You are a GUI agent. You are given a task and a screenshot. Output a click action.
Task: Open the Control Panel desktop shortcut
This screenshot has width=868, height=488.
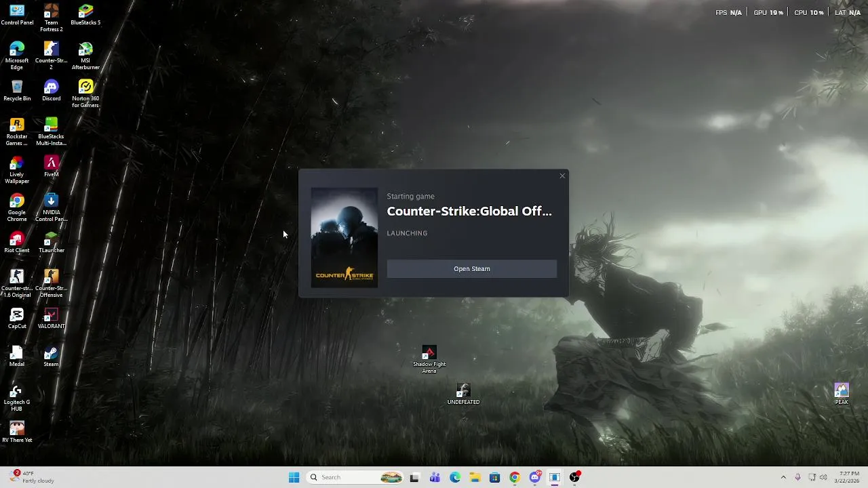(x=17, y=15)
